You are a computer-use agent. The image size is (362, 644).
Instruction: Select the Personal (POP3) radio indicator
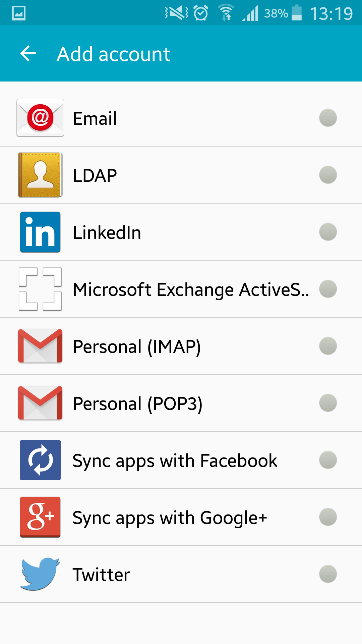[328, 403]
